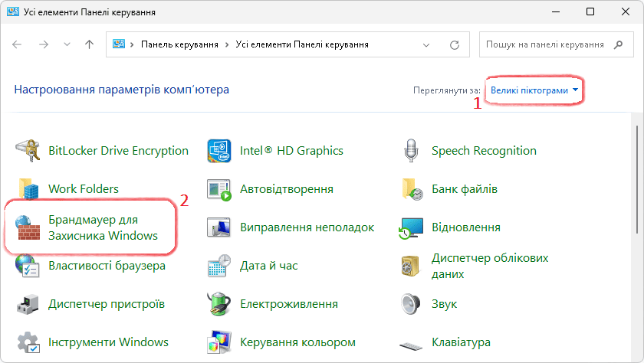Viewport: 644px width, 363px height.
Task: Click the Work Folders icon
Action: pyautogui.click(x=28, y=188)
